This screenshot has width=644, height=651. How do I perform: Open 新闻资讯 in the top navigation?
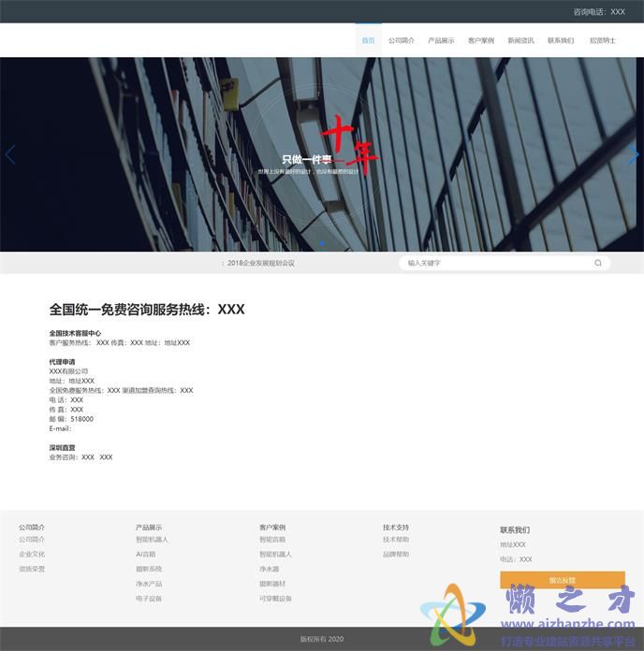(x=520, y=40)
